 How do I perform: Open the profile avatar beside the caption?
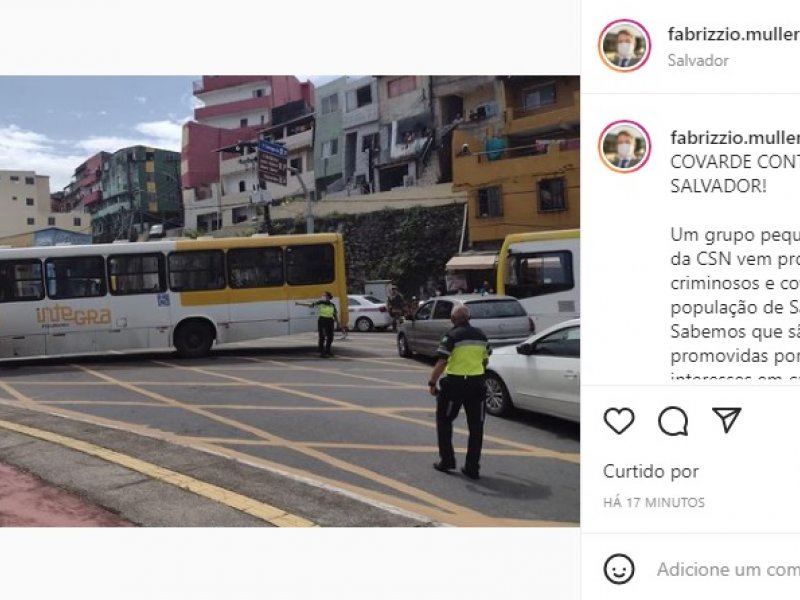tap(624, 146)
